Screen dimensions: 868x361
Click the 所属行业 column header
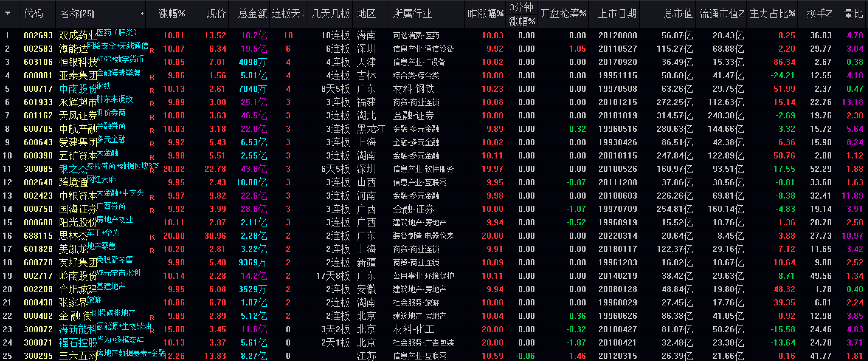pos(413,14)
